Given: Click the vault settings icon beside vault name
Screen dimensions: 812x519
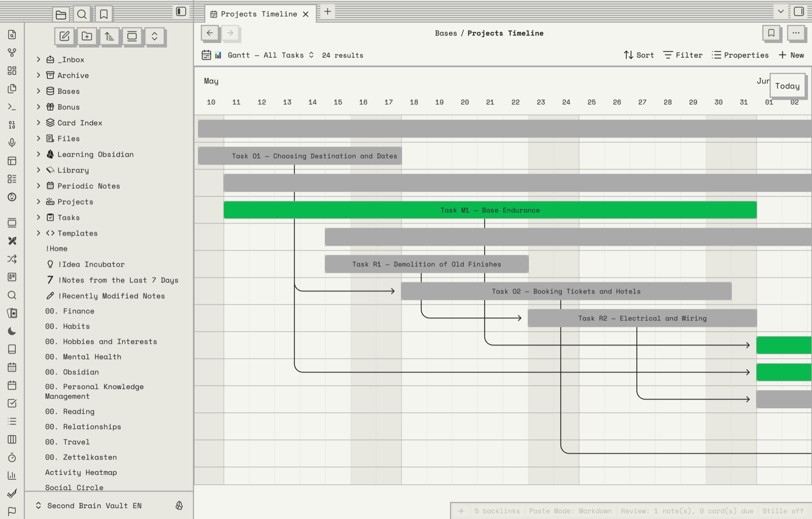Looking at the screenshot, I should click(x=179, y=505).
